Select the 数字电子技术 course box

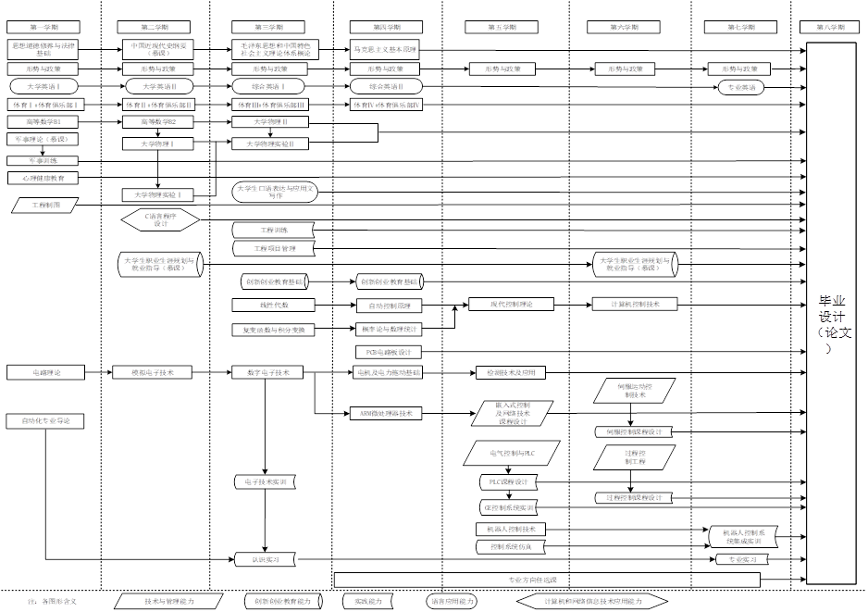(x=268, y=372)
